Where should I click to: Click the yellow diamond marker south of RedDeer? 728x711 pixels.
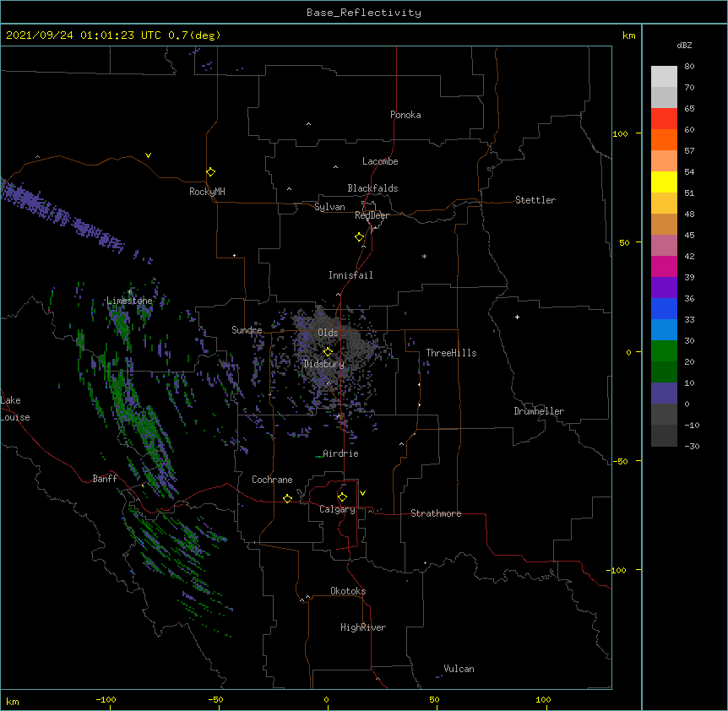tap(359, 236)
